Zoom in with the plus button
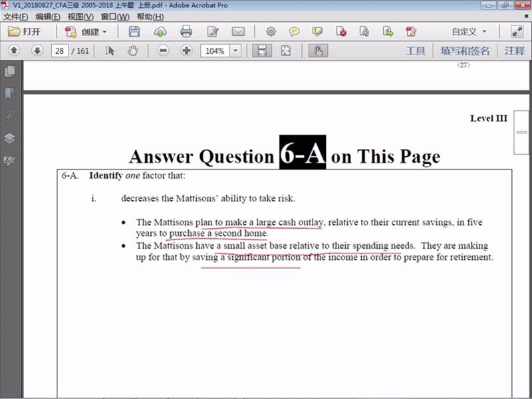The height and width of the screenshot is (399, 532). [186, 51]
